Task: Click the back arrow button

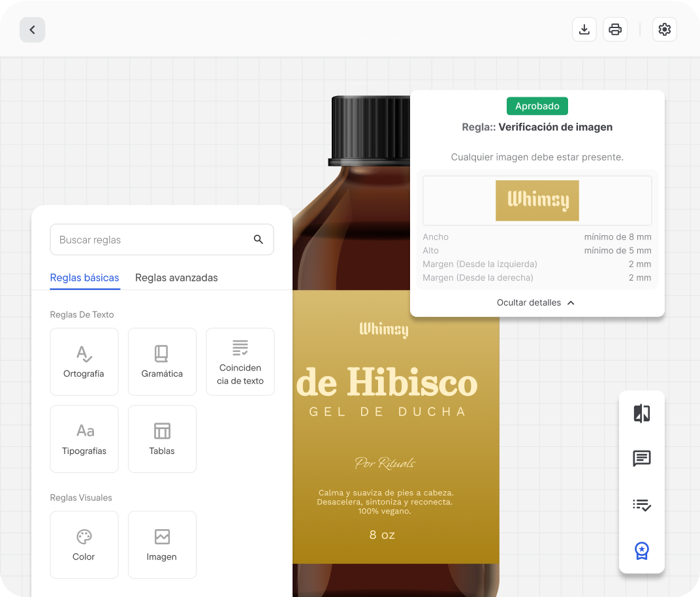Action: pyautogui.click(x=32, y=30)
